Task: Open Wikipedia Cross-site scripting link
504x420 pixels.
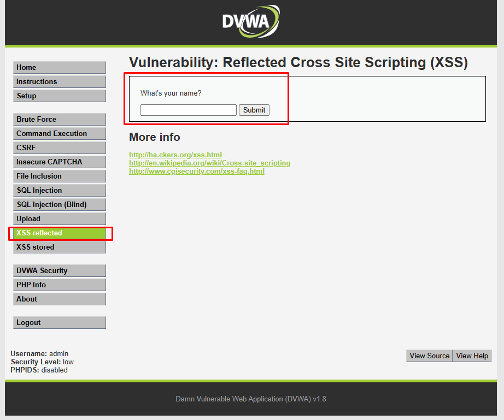Action: (209, 163)
